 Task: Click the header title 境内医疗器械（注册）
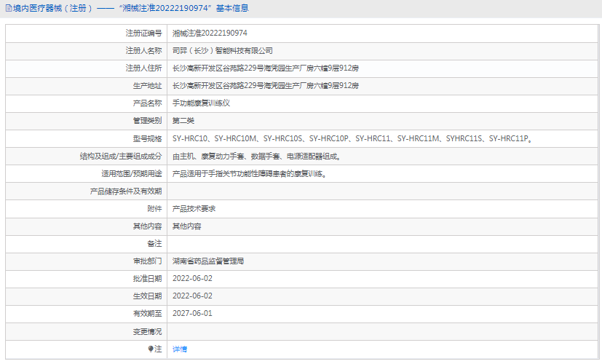52,8
